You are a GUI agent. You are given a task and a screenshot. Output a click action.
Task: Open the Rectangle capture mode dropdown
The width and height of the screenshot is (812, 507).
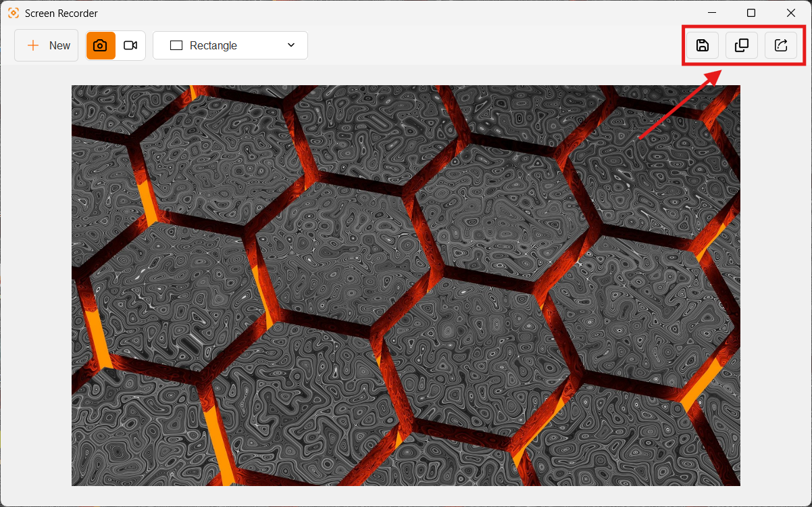coord(230,45)
